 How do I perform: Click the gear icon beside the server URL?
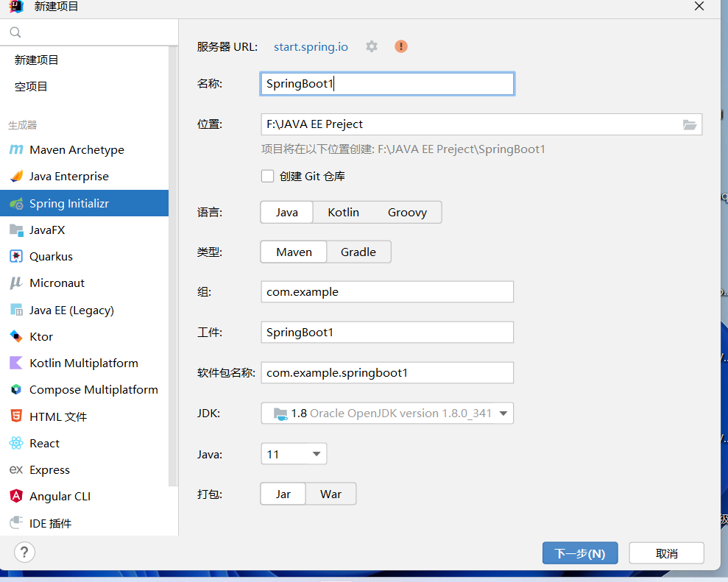(x=372, y=46)
